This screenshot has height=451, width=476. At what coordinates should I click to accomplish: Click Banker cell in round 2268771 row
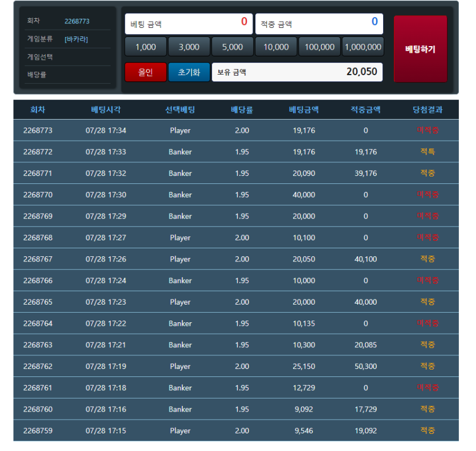pyautogui.click(x=180, y=174)
